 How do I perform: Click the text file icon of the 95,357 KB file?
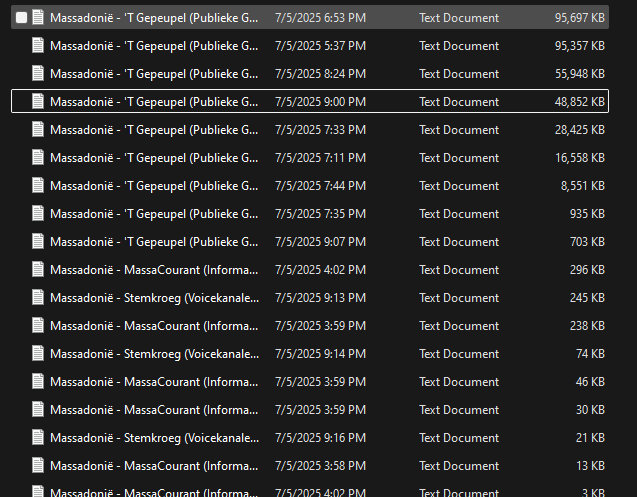[38, 46]
